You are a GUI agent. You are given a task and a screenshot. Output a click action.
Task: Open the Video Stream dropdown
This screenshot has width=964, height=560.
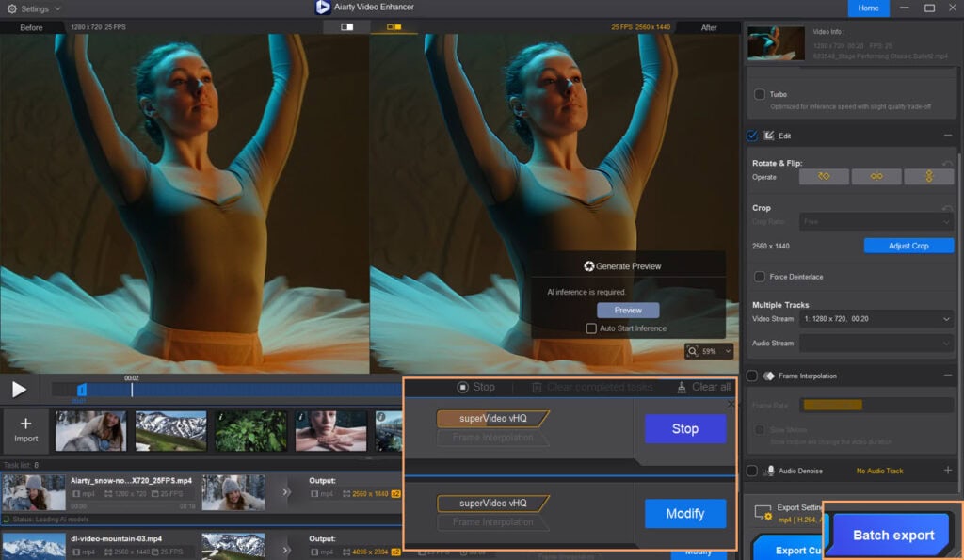(x=877, y=319)
